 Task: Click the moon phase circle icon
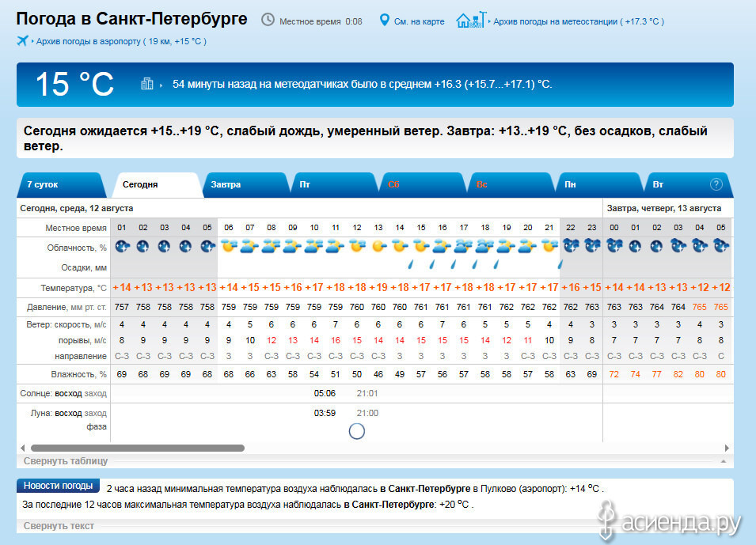[357, 431]
